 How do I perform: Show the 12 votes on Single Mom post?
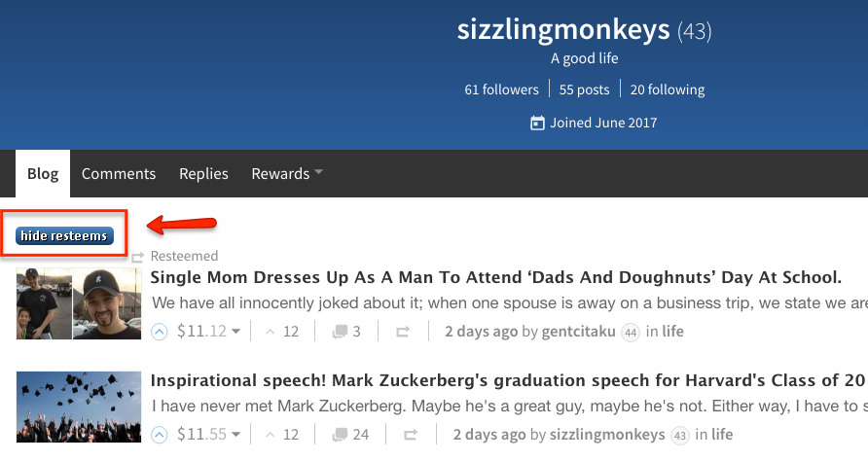coord(282,332)
